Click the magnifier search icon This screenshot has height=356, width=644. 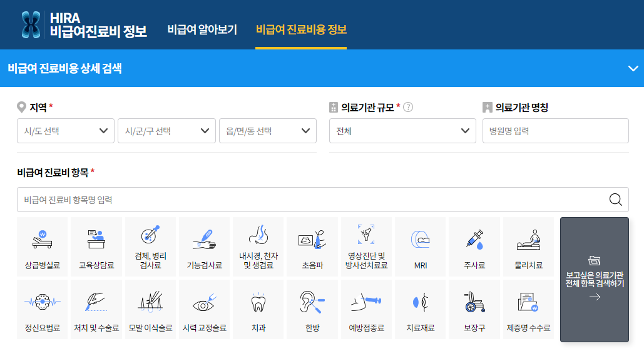click(615, 200)
